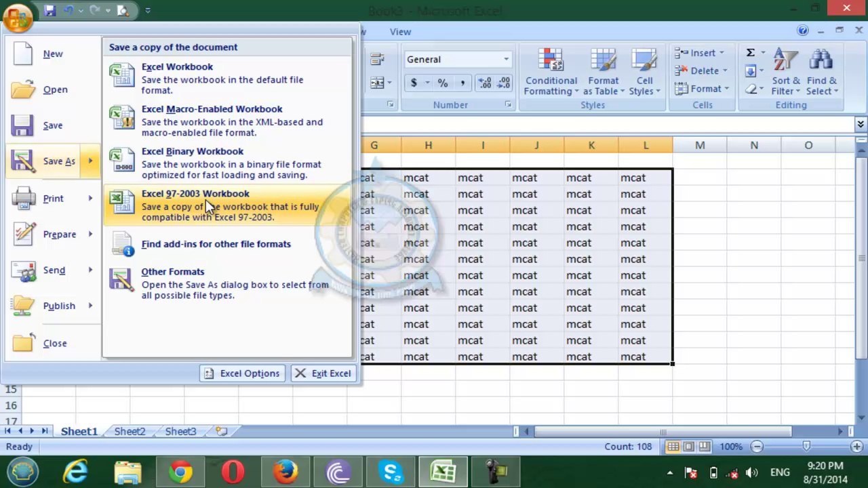This screenshot has height=488, width=868.
Task: Open the Undo history dropdown arrow
Action: pyautogui.click(x=80, y=10)
